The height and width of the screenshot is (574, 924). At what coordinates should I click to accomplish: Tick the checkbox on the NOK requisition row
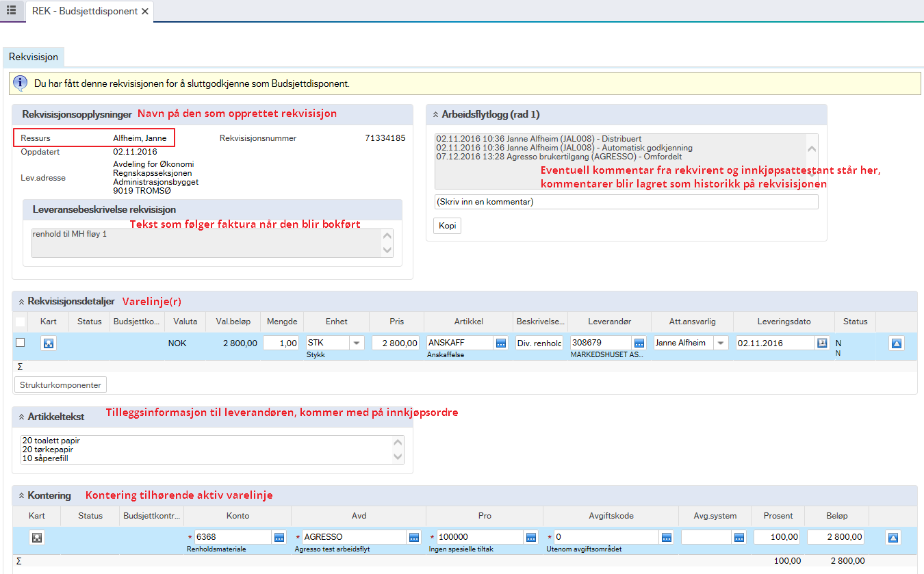20,343
